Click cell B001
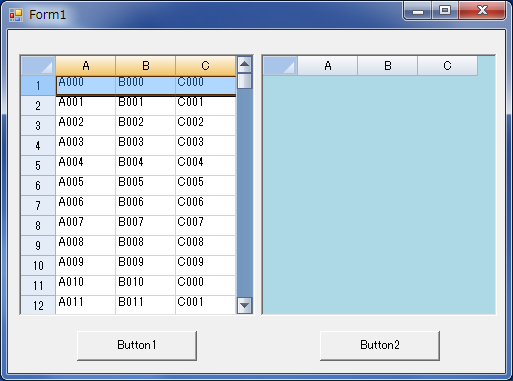Viewport: 513px width, 381px height. [146, 106]
